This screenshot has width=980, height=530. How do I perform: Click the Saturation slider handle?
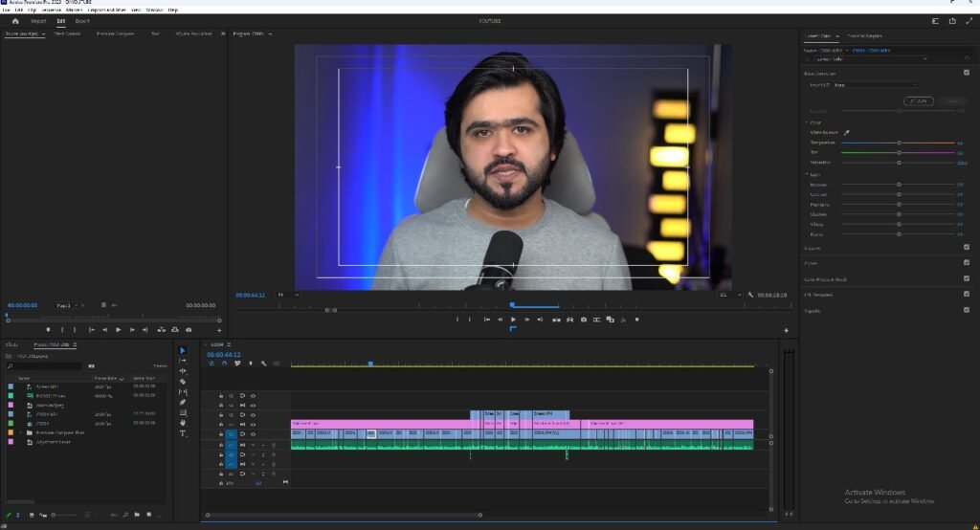click(899, 163)
